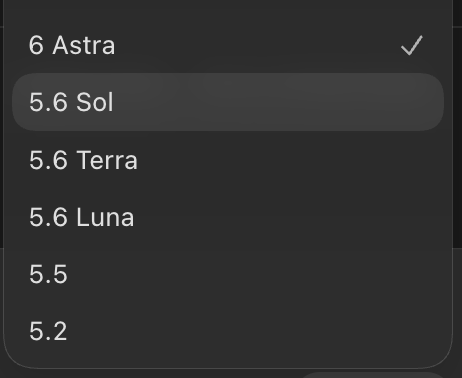Set 5.2 as the active choice
The width and height of the screenshot is (462, 378).
pyautogui.click(x=228, y=331)
